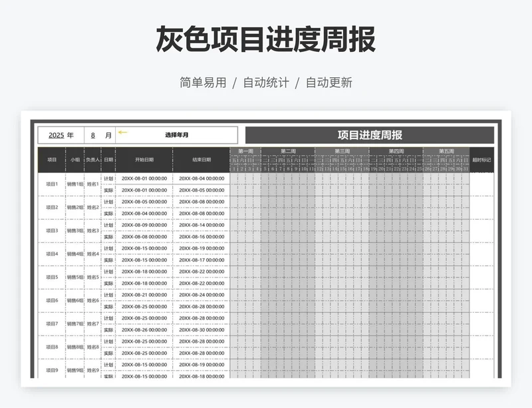Select the 销售7组 group cell
Image resolution: width=532 pixels, height=408 pixels.
pyautogui.click(x=75, y=323)
